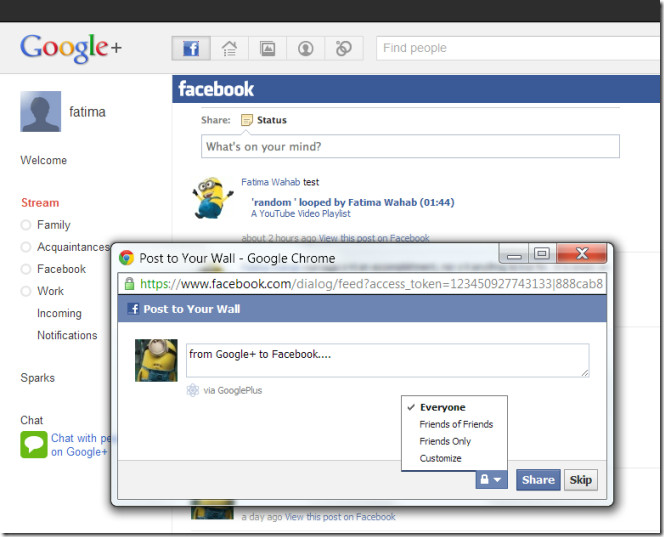Select the Family circle radio button
The height and width of the screenshot is (537, 664).
coord(26,225)
